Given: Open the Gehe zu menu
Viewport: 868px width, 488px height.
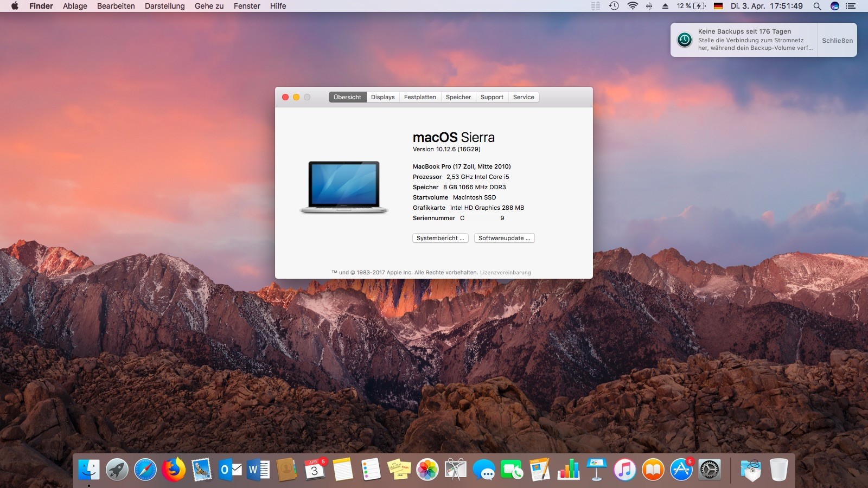Looking at the screenshot, I should point(209,6).
